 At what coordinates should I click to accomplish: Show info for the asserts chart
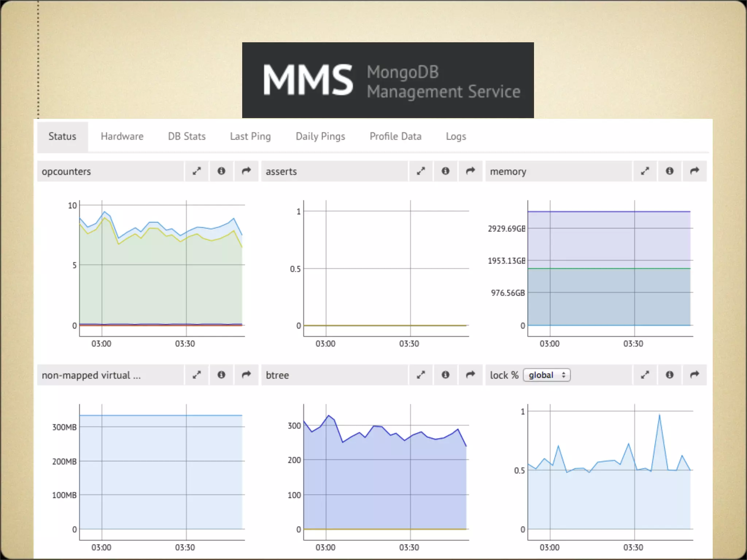(x=445, y=171)
